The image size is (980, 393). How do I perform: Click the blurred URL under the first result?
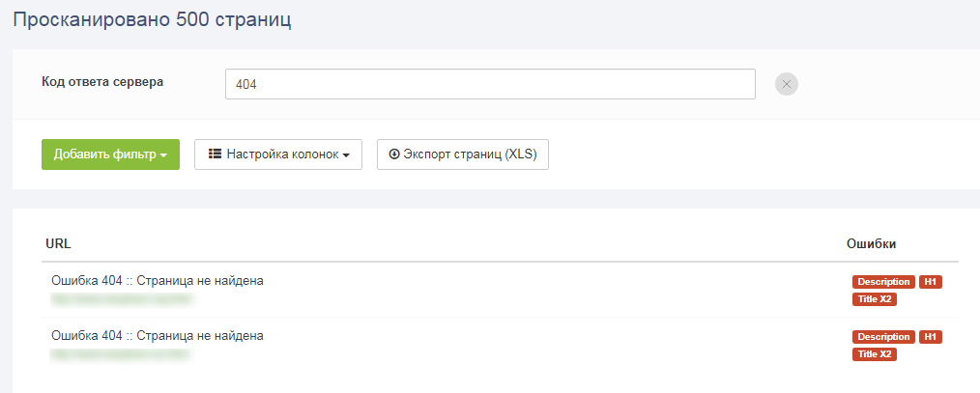[122, 299]
